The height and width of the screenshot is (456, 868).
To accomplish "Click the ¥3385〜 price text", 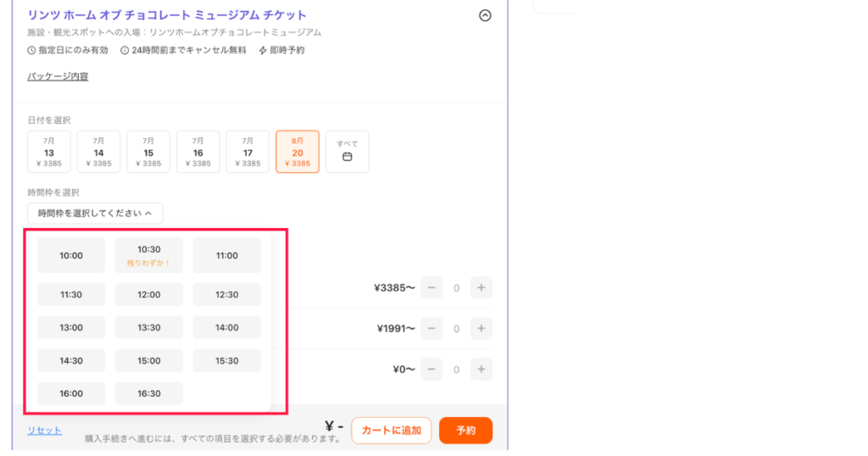I will 394,288.
